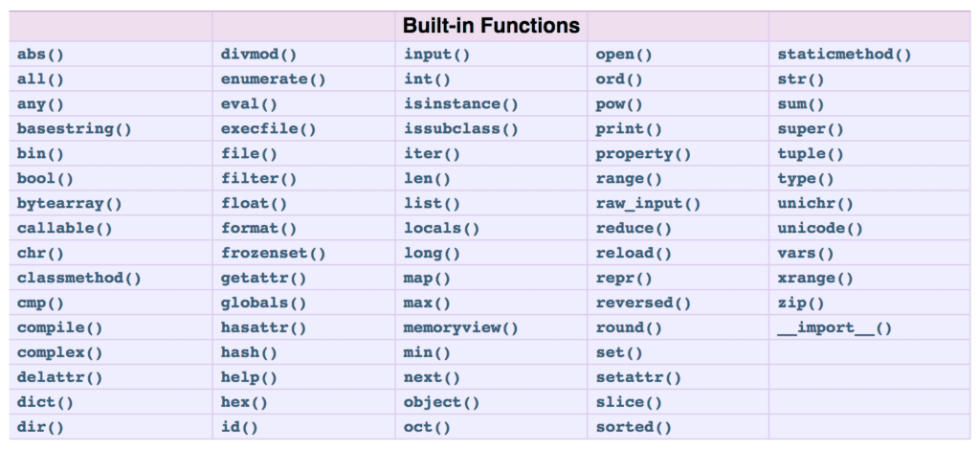Viewport: 980px width, 450px height.
Task: Open the issubclass() link
Action: pos(461,129)
